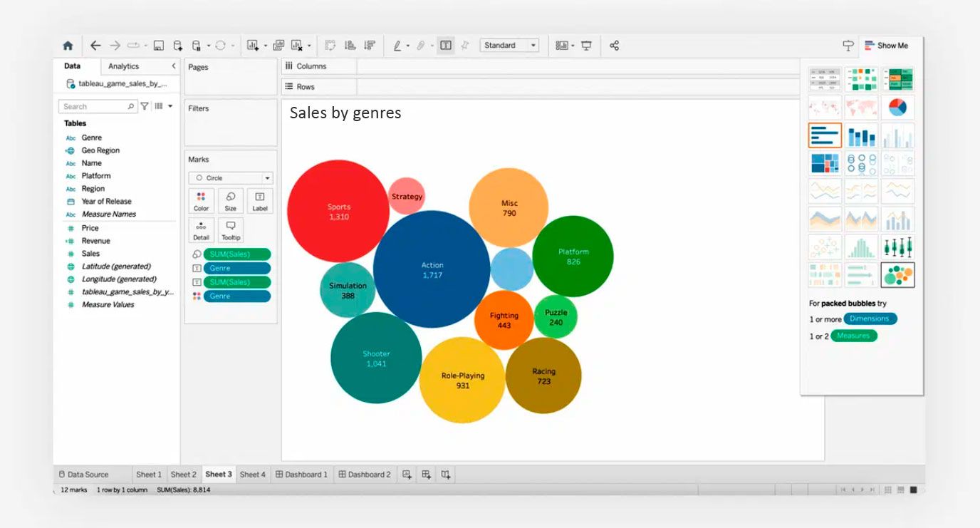Click the Presentation mode icon
The width and height of the screenshot is (980, 528).
[586, 46]
